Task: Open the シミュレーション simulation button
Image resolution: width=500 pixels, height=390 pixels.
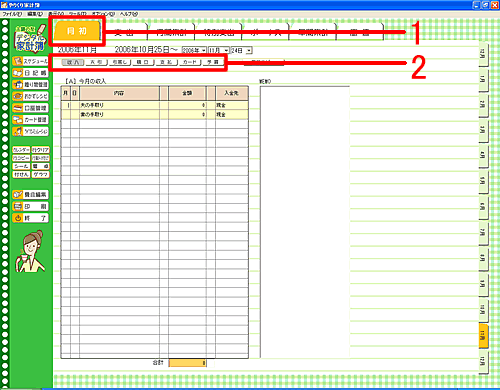Action: point(30,131)
